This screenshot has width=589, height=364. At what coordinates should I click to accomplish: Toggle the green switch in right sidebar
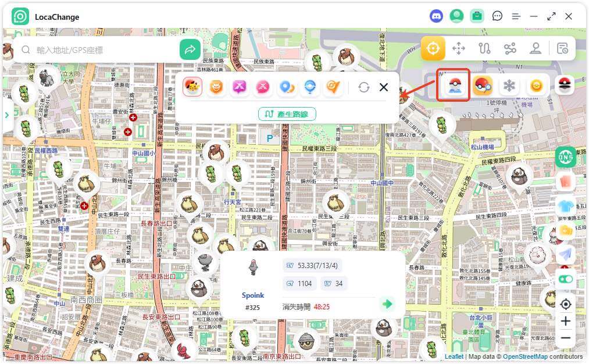[565, 279]
